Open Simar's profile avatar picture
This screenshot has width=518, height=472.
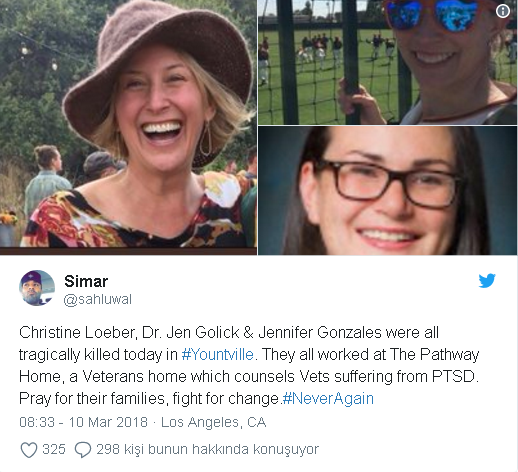click(x=37, y=288)
